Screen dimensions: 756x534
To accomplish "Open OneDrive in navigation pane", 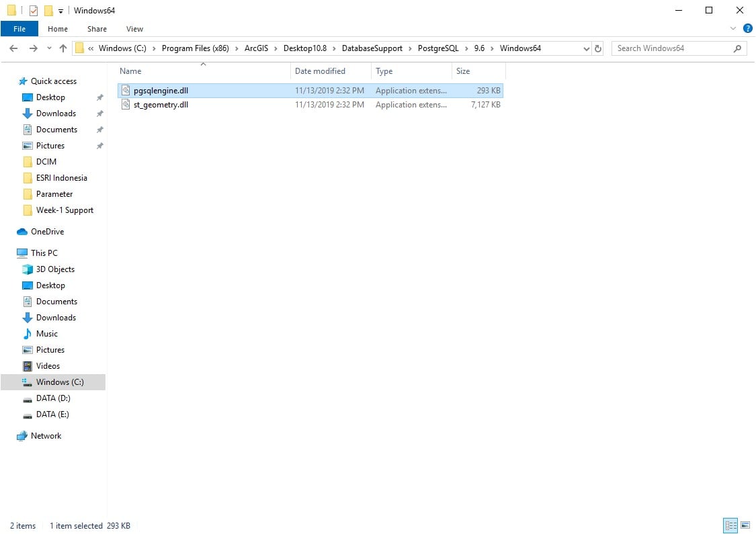I will 47,231.
